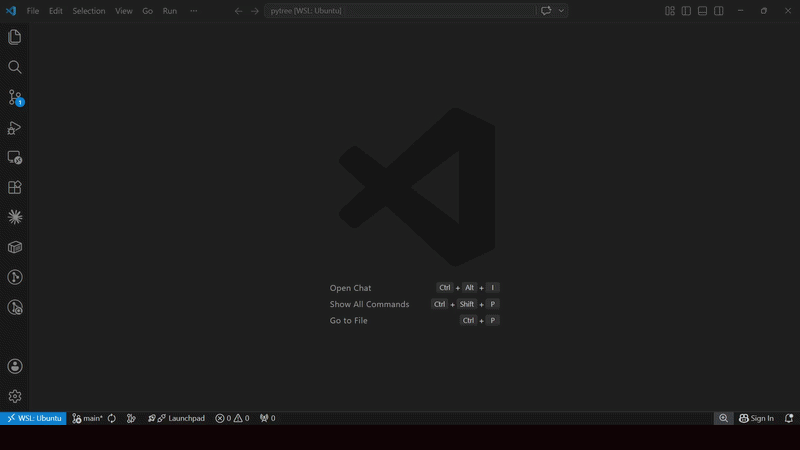800x450 pixels.
Task: Expand chat dropdown chevron in title bar
Action: click(x=561, y=11)
